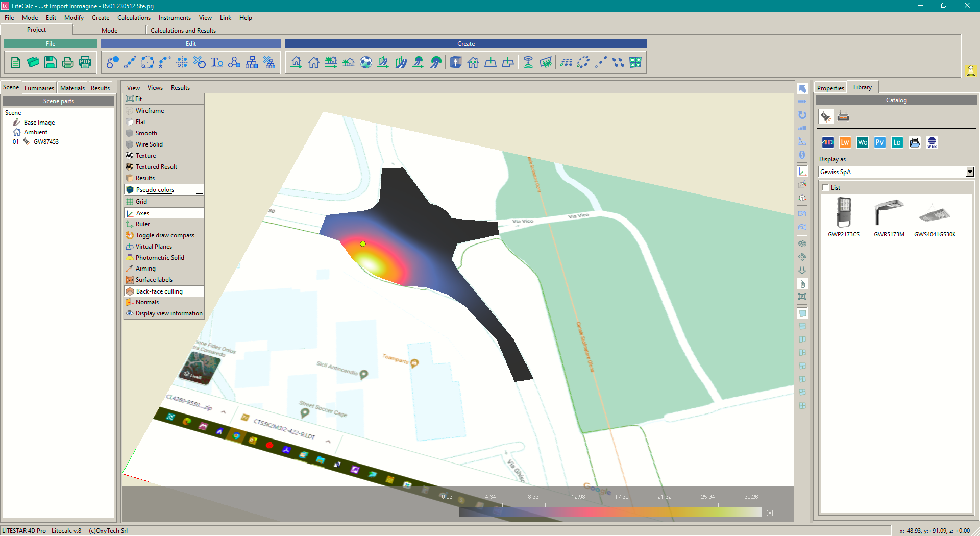Select Textured Result view mode

(164, 166)
